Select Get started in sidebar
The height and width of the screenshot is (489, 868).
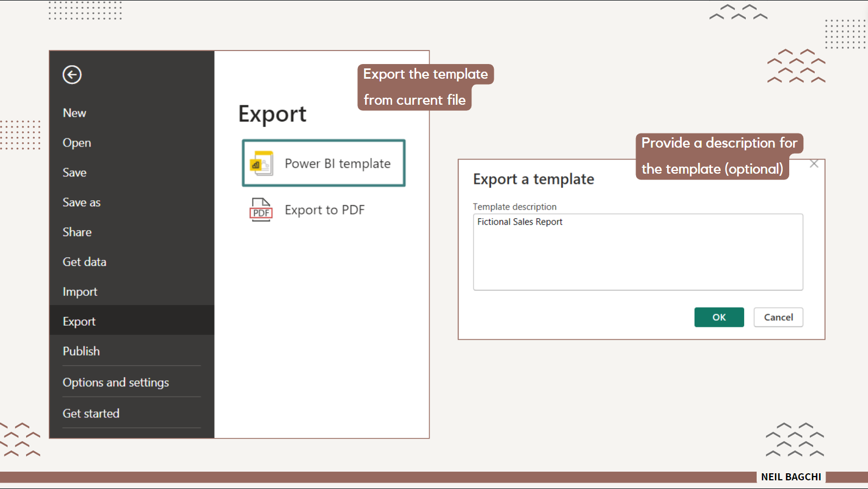(x=132, y=413)
